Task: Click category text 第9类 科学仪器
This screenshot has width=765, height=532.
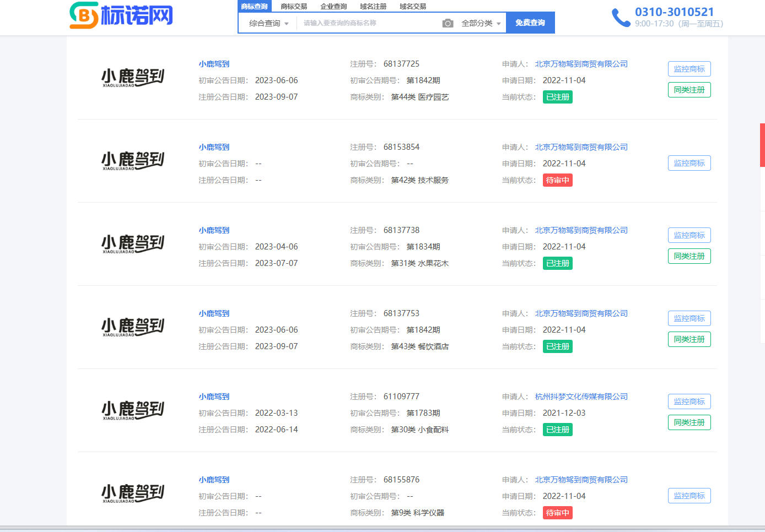Action: tap(418, 513)
